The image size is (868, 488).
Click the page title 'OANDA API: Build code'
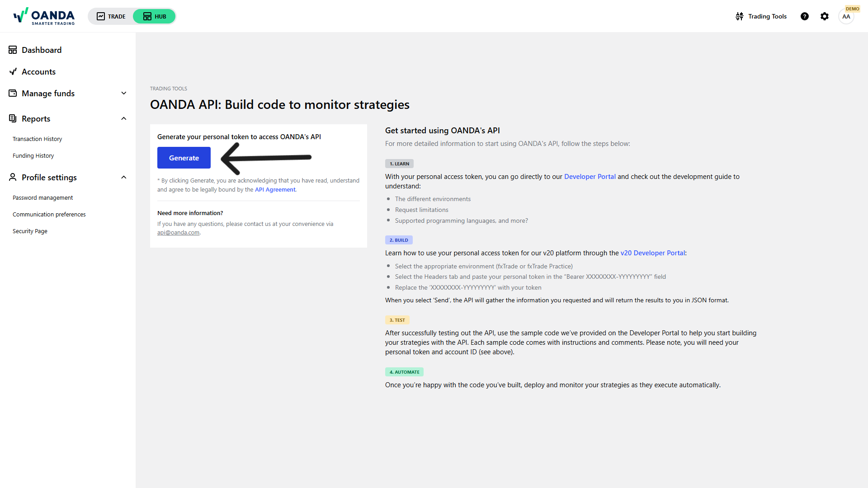(x=280, y=104)
